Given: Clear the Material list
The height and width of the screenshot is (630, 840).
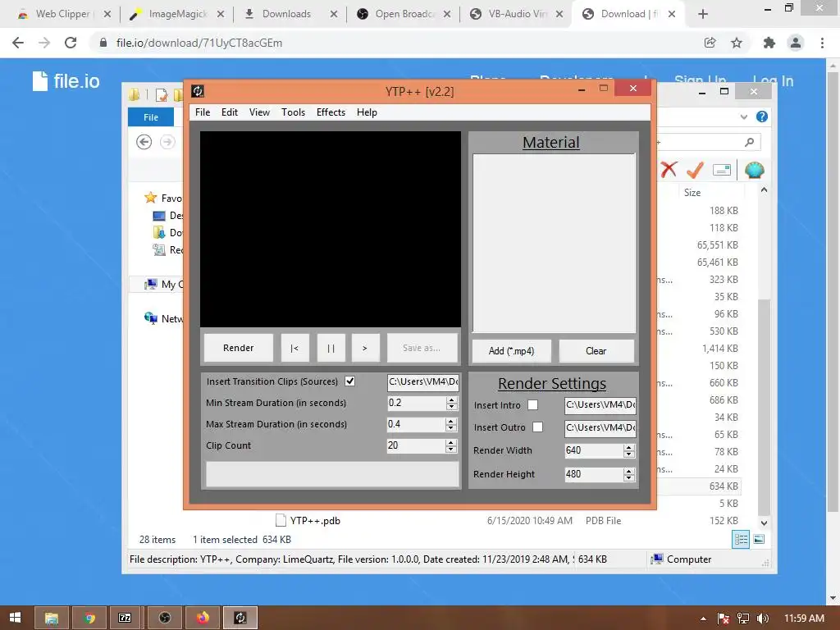Looking at the screenshot, I should [596, 351].
